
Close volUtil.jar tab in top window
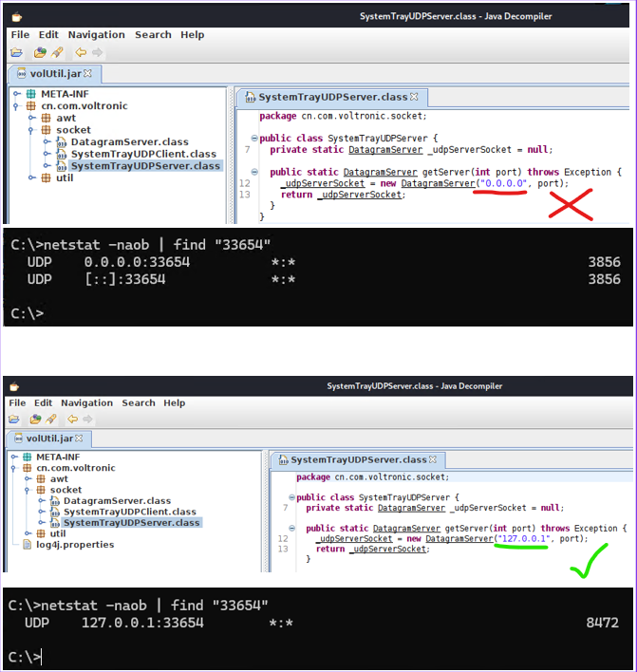coord(88,73)
